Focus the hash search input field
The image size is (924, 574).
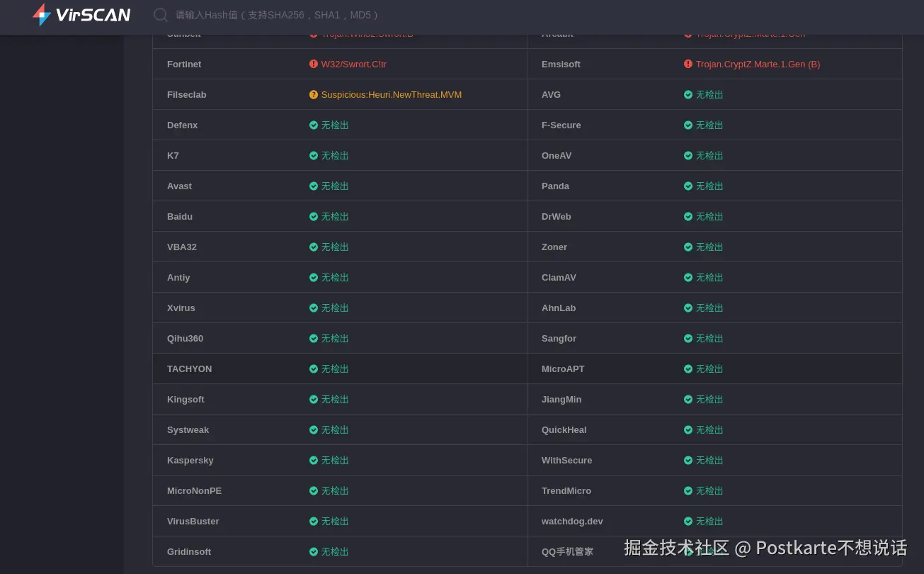tap(277, 15)
